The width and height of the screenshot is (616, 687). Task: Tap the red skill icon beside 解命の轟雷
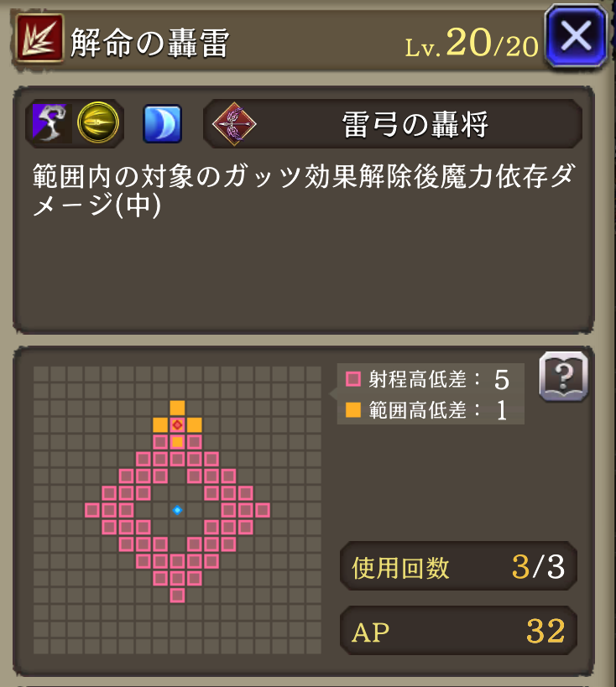pyautogui.click(x=40, y=38)
